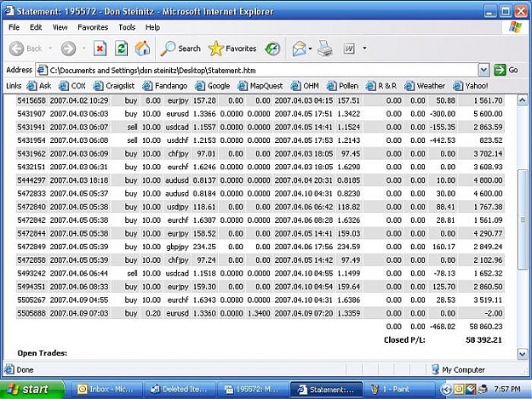
Task: Go to Home page icon
Action: click(x=142, y=48)
